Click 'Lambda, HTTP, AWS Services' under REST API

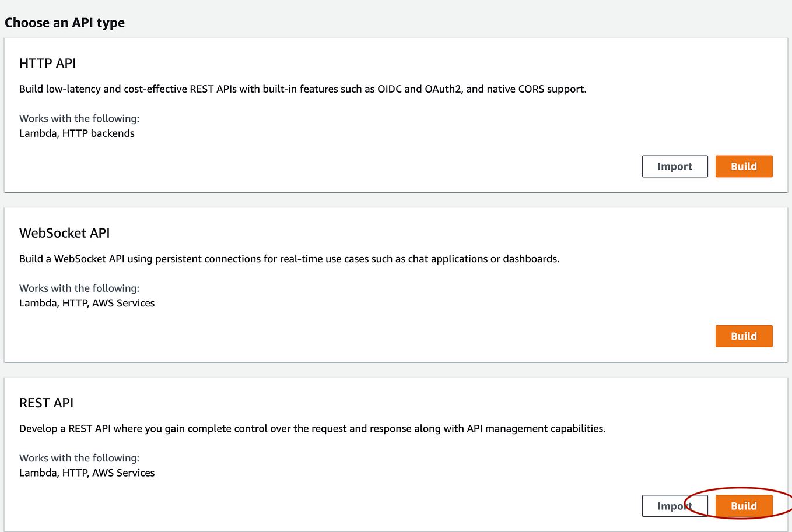pos(87,473)
